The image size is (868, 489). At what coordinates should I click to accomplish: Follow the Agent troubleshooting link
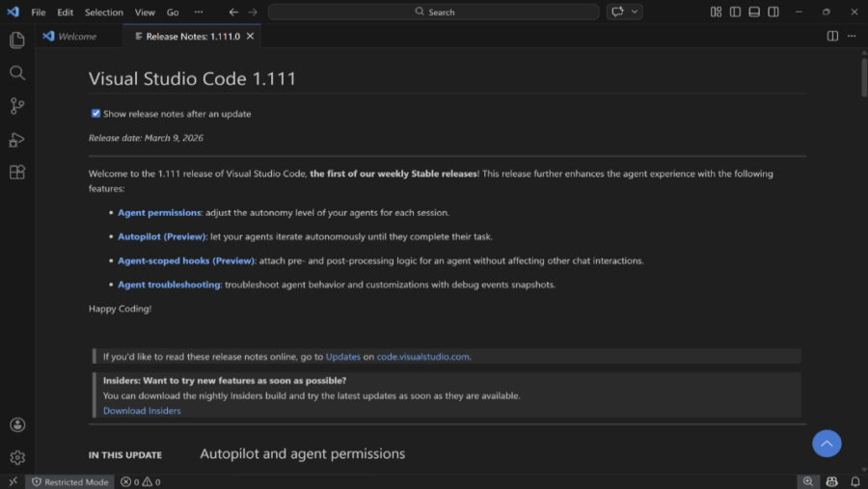pos(169,285)
